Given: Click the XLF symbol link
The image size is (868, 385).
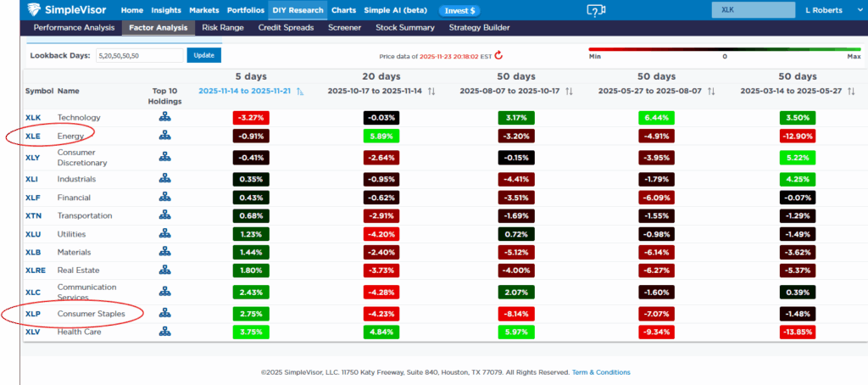Looking at the screenshot, I should click(33, 198).
